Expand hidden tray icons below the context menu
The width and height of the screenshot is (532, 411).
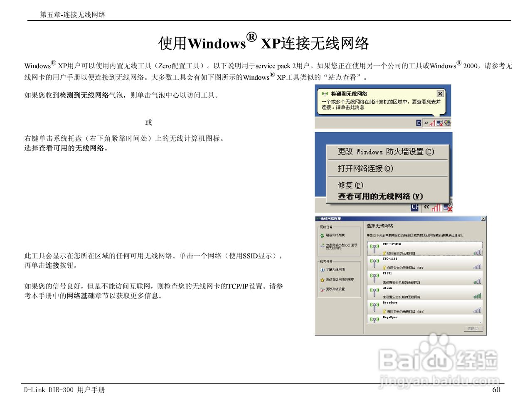coord(426,207)
